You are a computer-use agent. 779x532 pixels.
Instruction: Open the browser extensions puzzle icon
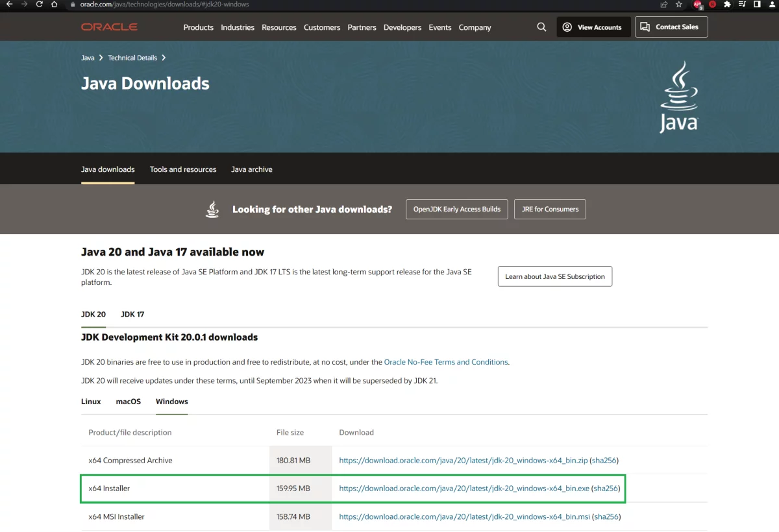(727, 5)
